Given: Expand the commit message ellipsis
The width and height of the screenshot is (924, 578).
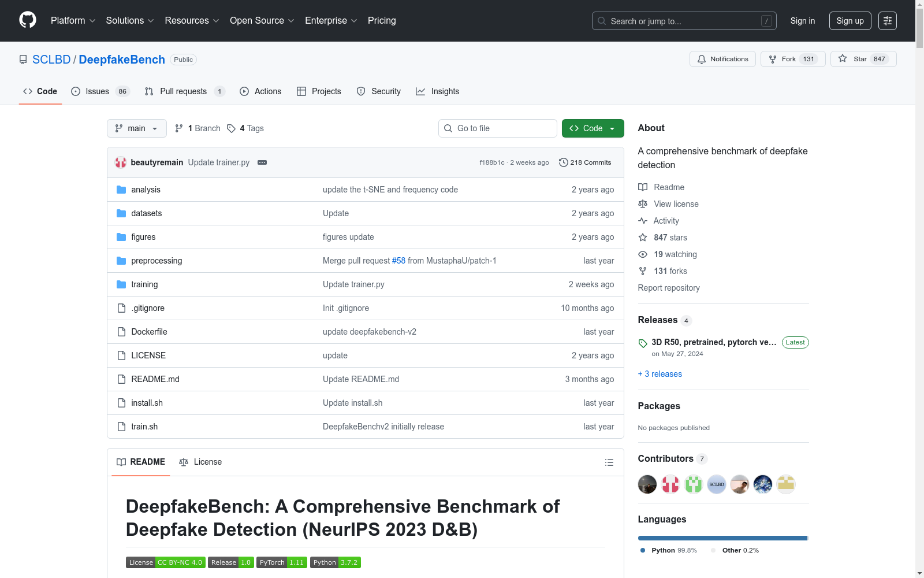Looking at the screenshot, I should point(262,162).
